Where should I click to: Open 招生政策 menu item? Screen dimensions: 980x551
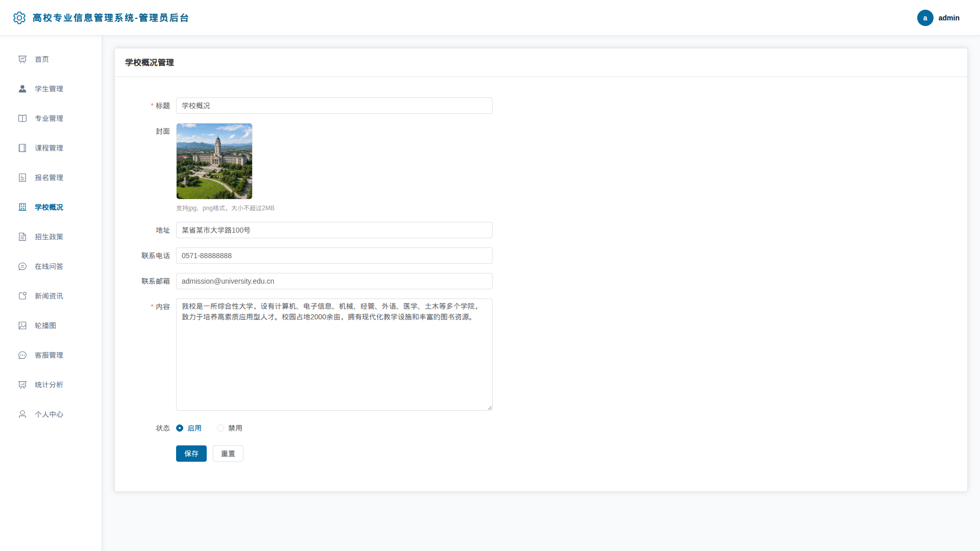point(51,237)
